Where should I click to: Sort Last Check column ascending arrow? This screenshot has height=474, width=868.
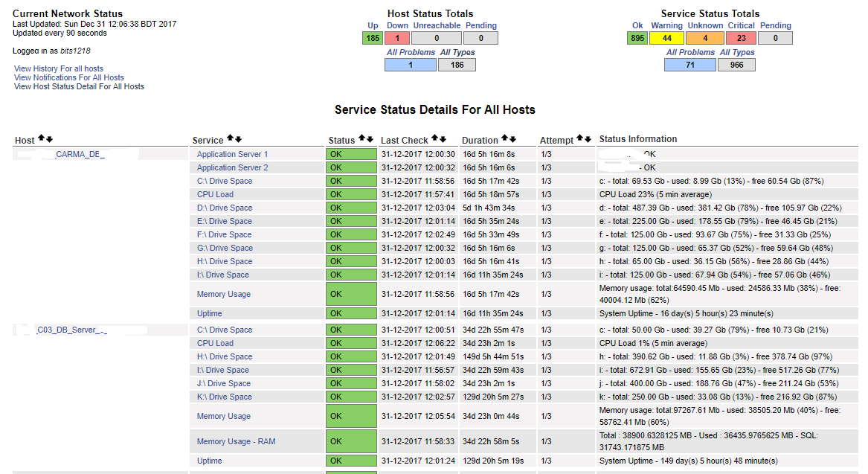tap(435, 138)
